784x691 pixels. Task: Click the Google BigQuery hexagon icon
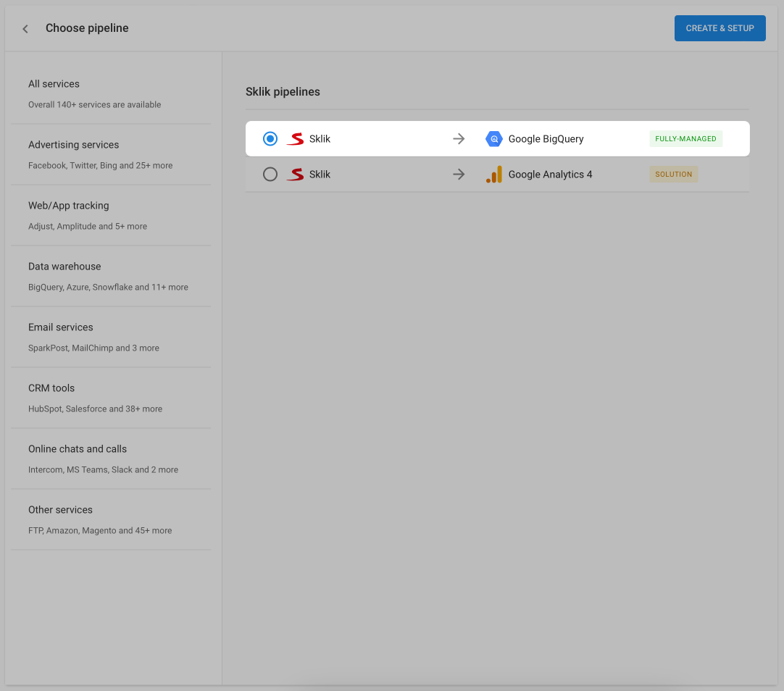click(494, 139)
